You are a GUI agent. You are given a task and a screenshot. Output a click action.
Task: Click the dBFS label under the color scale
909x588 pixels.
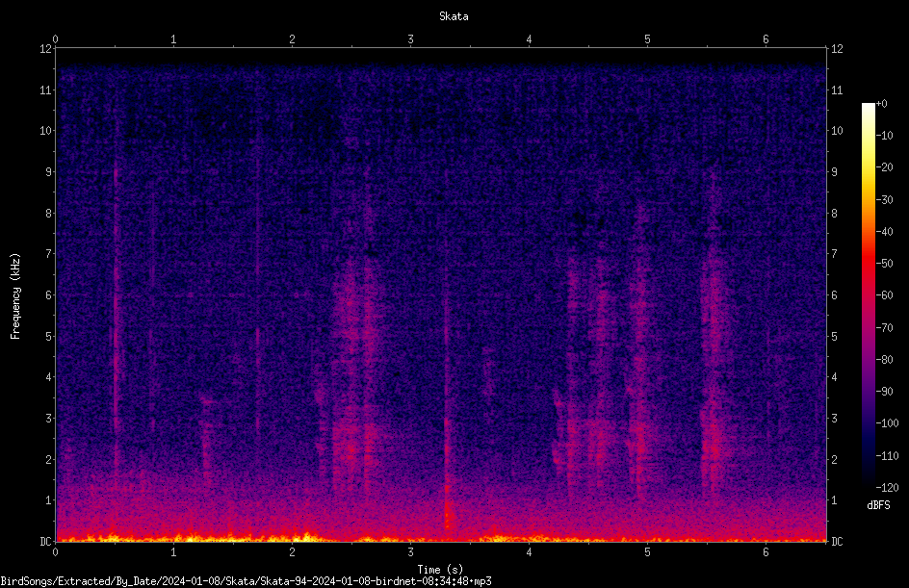[x=878, y=505]
